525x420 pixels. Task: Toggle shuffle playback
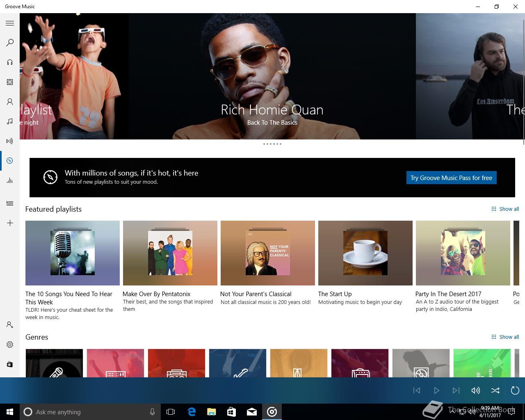tap(495, 390)
